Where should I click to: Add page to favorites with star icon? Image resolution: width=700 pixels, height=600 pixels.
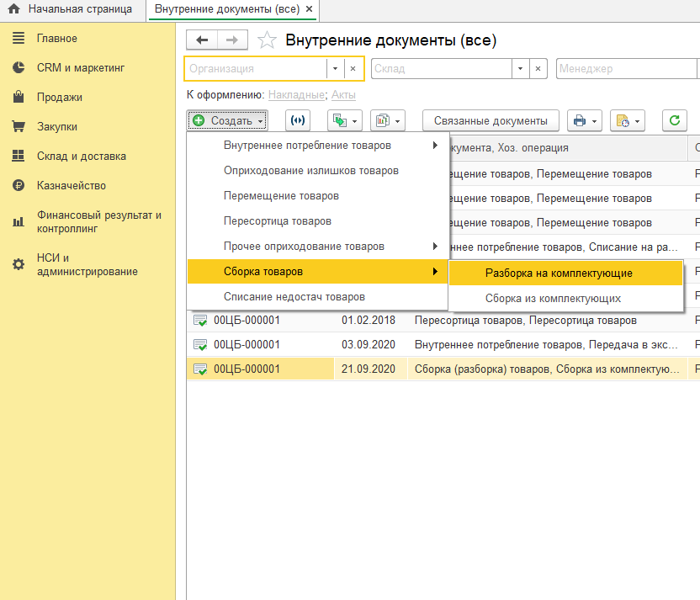click(x=267, y=40)
